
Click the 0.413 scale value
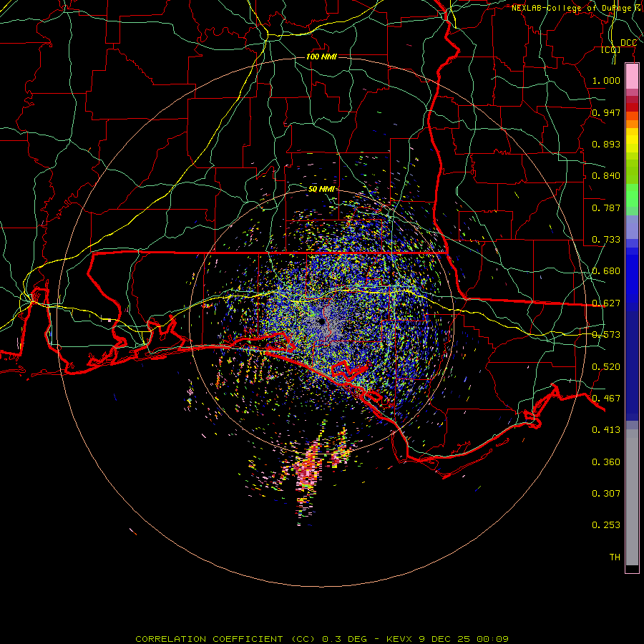click(606, 429)
